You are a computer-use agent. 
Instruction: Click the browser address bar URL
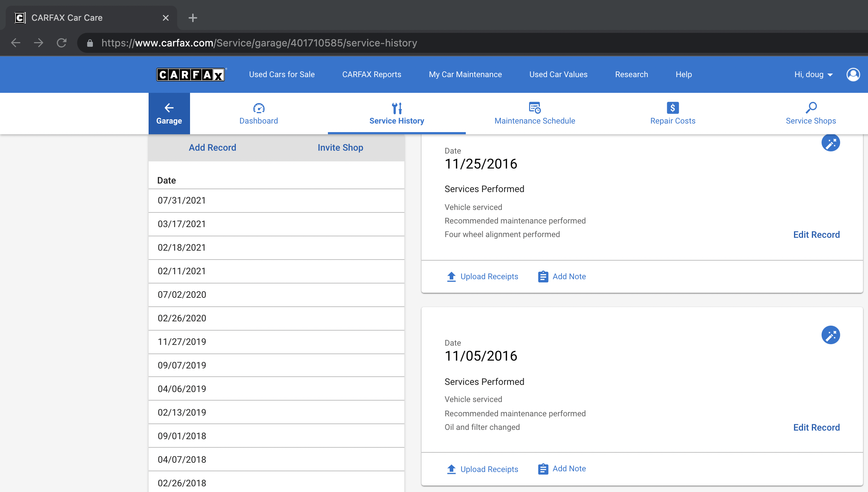[259, 43]
